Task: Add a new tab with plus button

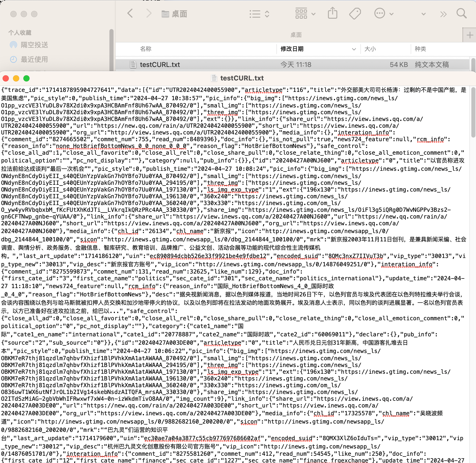Action: click(470, 35)
